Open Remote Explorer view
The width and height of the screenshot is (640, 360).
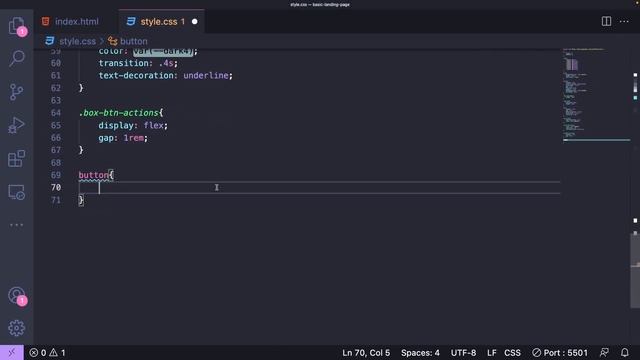pos(16,192)
